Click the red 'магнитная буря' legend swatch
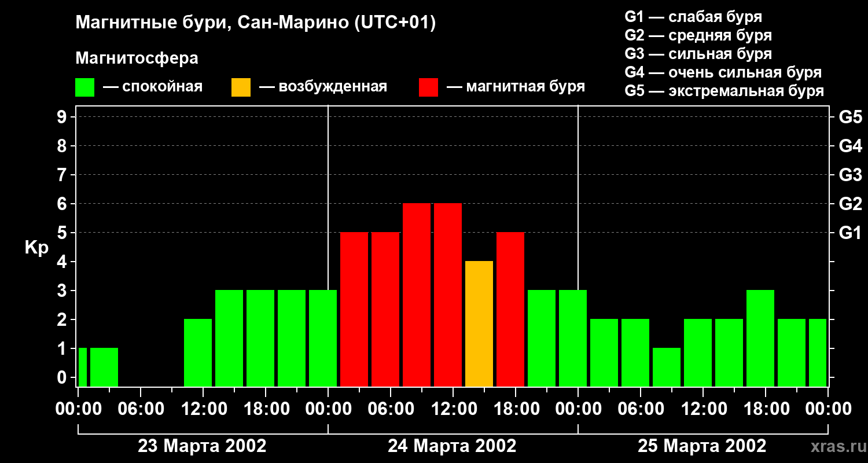This screenshot has height=463, width=868. tap(428, 87)
